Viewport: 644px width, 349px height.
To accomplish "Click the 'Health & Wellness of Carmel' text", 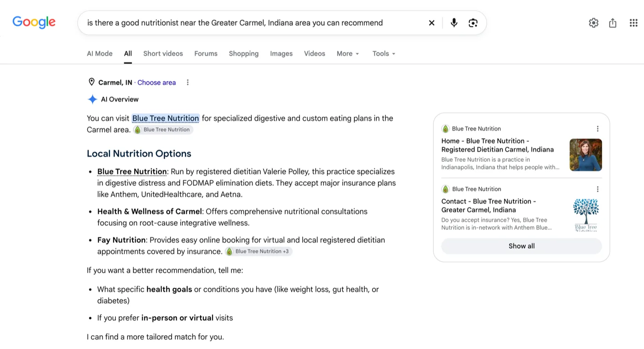I will click(149, 212).
